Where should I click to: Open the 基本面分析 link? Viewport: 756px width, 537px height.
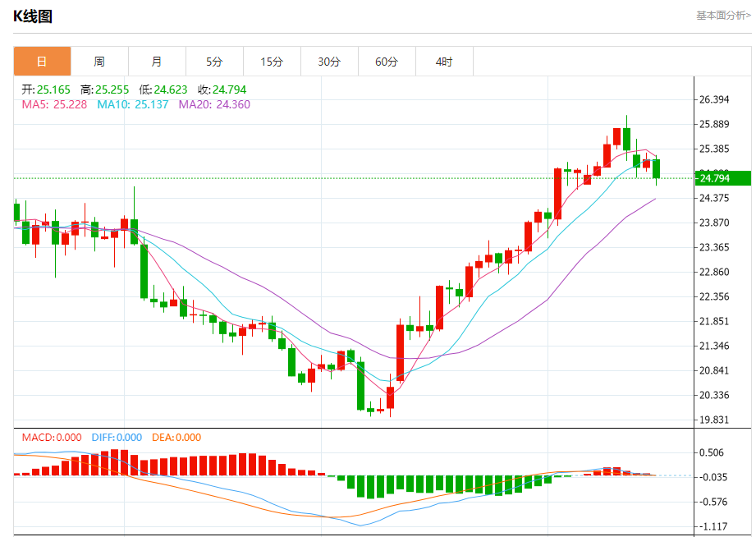tap(723, 16)
